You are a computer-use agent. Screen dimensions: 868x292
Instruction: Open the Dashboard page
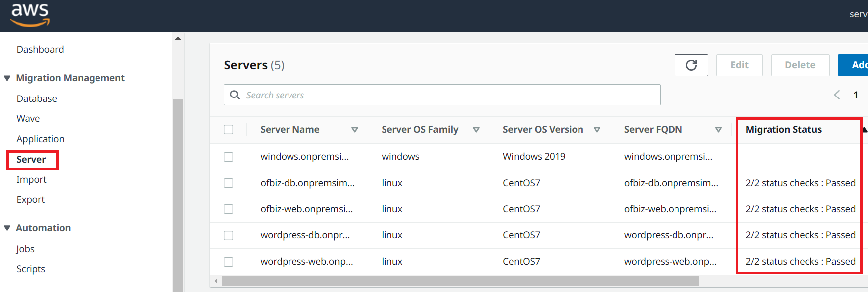[x=40, y=50]
